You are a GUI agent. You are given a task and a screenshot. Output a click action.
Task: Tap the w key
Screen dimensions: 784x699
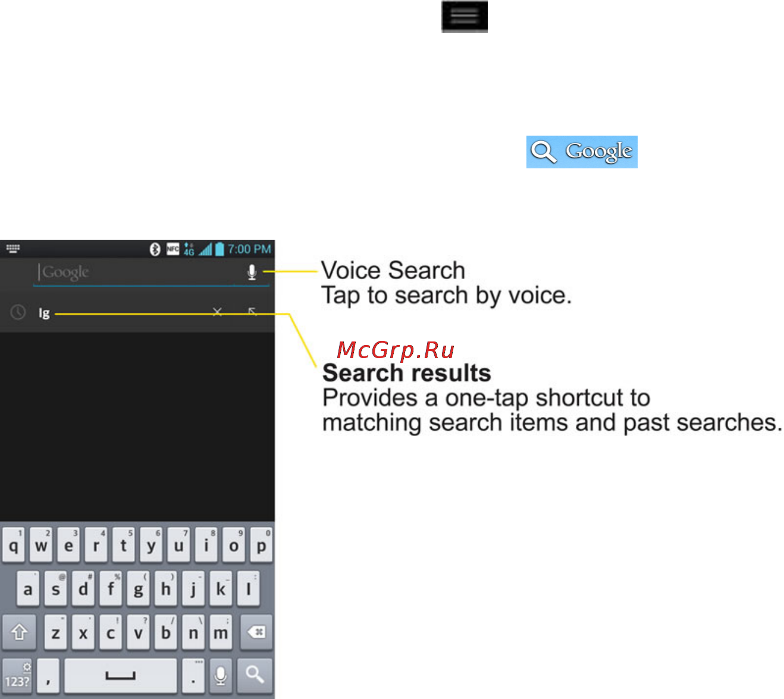(41, 545)
